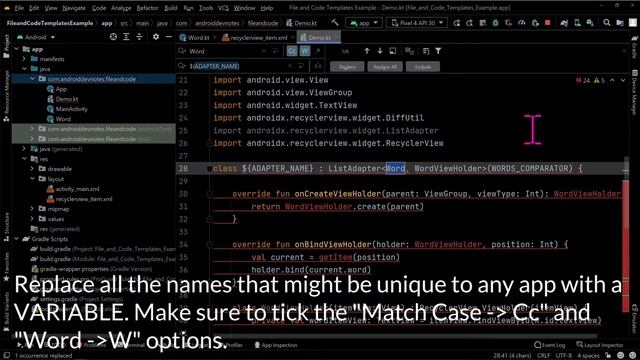This screenshot has width=640, height=360.
Task: Toggle the Words W option
Action: 305,51
